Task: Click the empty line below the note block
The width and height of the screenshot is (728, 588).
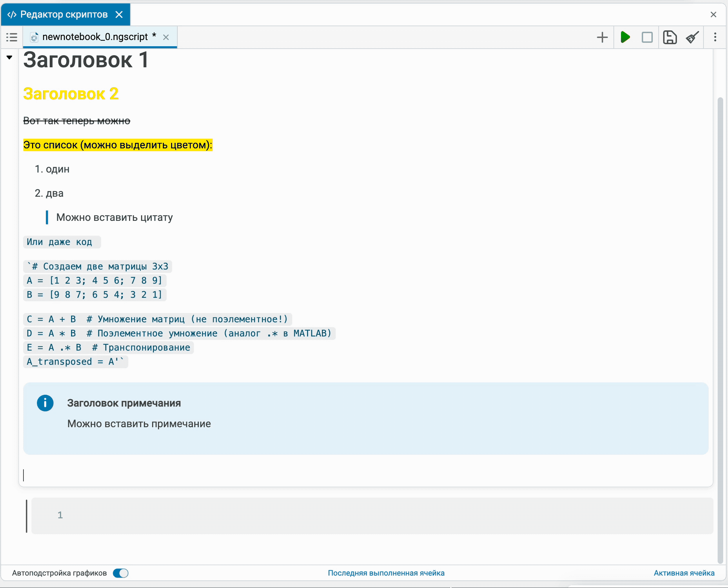Action: click(x=366, y=476)
